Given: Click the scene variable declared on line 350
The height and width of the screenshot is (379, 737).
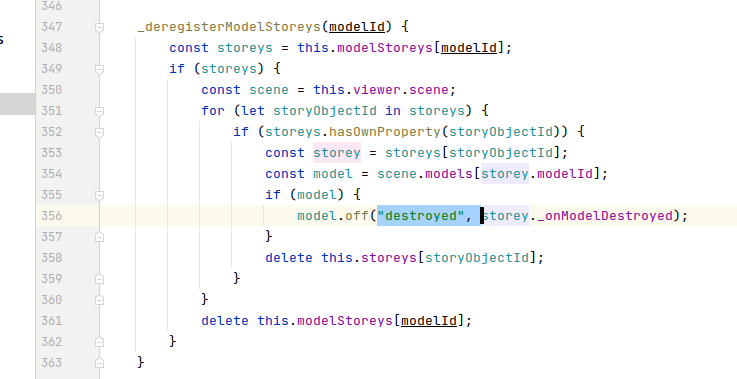Looking at the screenshot, I should [x=269, y=90].
